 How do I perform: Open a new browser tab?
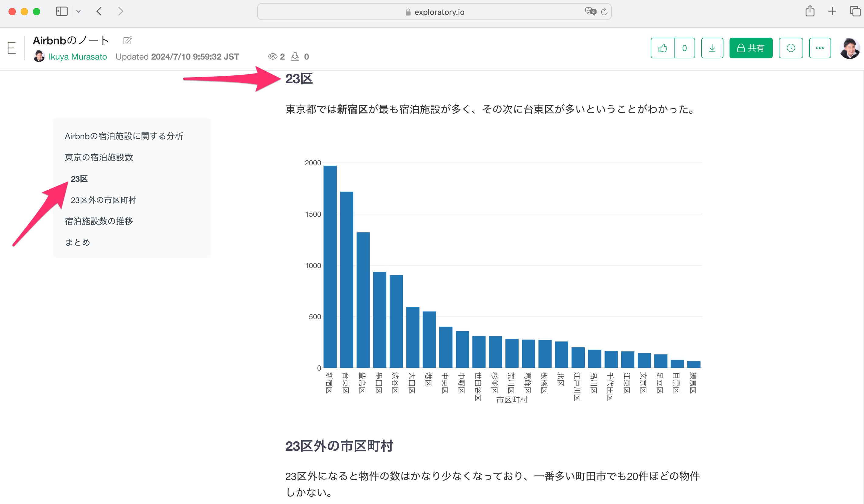(832, 11)
